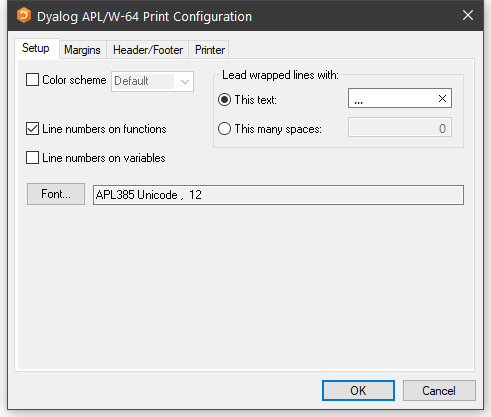Image resolution: width=491 pixels, height=417 pixels.
Task: Click the dialog title text Print Configuration
Action: click(x=197, y=17)
